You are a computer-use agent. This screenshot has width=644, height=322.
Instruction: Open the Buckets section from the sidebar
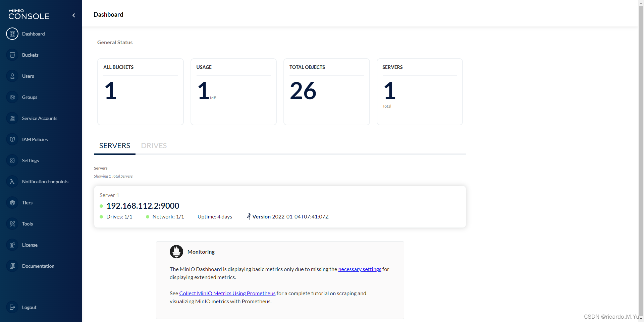[30, 55]
